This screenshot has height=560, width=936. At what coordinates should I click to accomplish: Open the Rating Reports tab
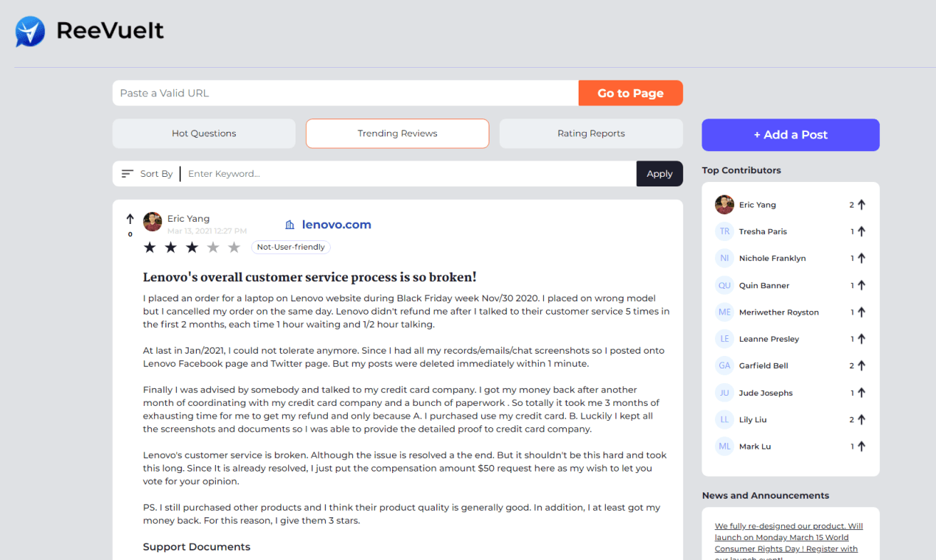[x=591, y=133]
